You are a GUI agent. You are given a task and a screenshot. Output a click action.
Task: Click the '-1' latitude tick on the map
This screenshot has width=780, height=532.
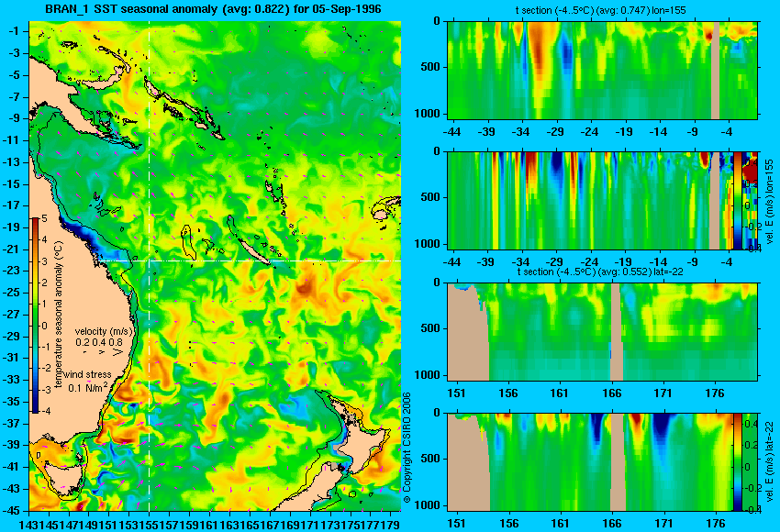(x=14, y=31)
